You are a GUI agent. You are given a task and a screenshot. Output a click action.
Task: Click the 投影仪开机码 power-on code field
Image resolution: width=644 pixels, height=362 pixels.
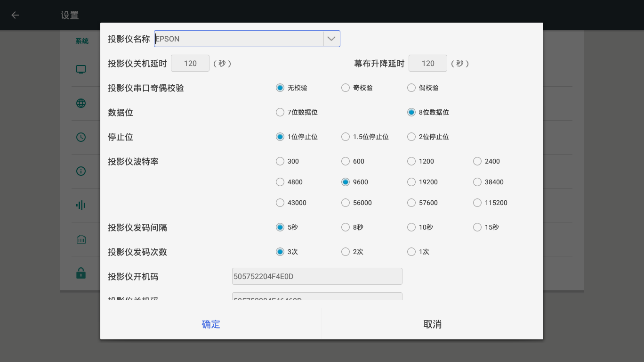click(317, 276)
